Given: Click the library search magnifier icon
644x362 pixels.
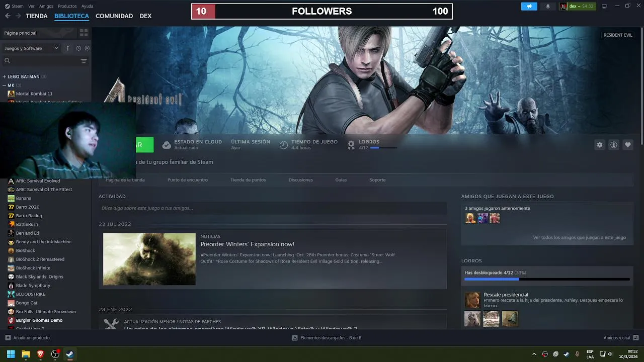Looking at the screenshot, I should 7,61.
